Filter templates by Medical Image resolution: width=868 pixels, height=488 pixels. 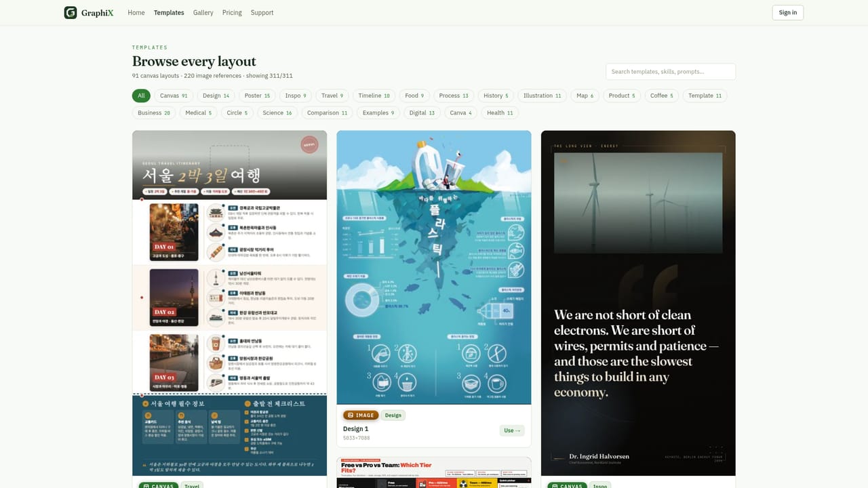pos(199,113)
